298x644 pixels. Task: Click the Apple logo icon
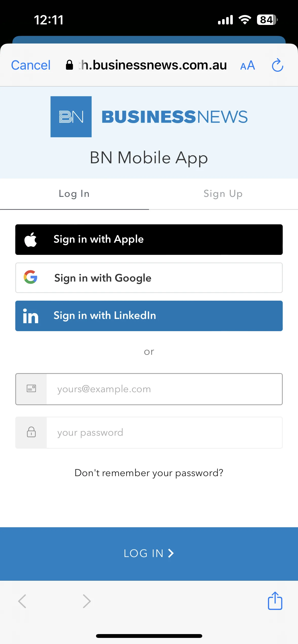tap(31, 240)
